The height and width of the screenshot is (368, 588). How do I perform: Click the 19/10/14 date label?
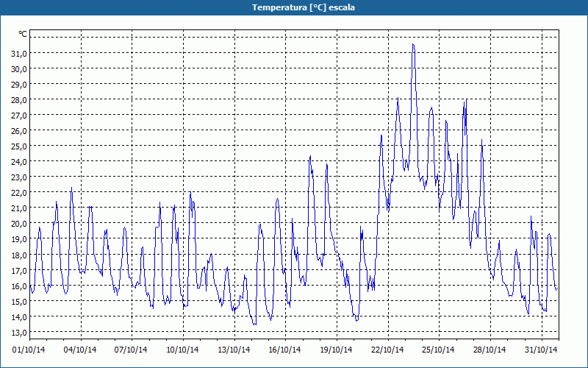[336, 350]
